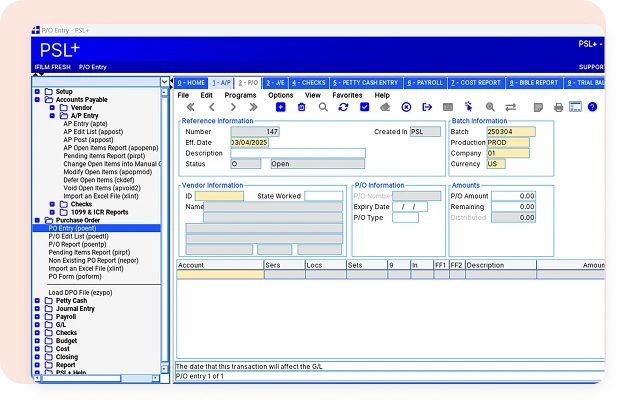
Task: Select P/O Edit List (poedtl) in tree
Action: pos(78,236)
